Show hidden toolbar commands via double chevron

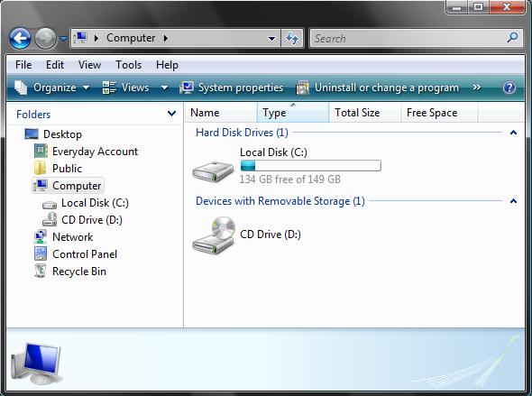coord(477,87)
